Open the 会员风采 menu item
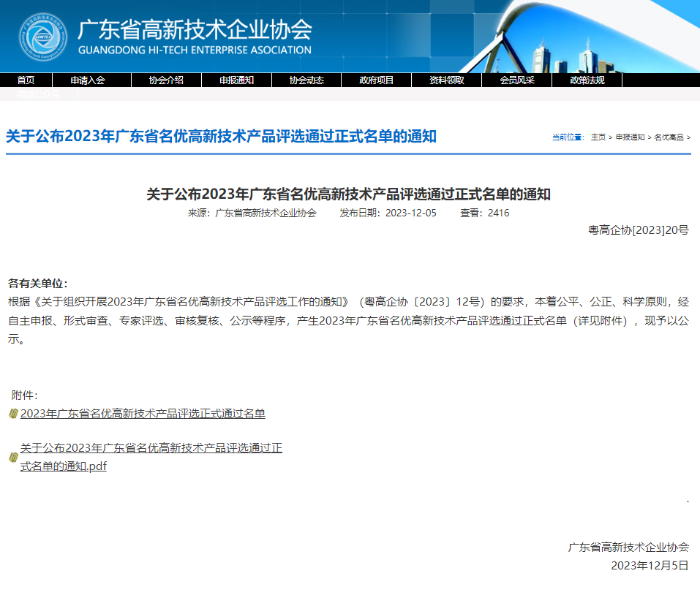The image size is (700, 606). (x=517, y=80)
